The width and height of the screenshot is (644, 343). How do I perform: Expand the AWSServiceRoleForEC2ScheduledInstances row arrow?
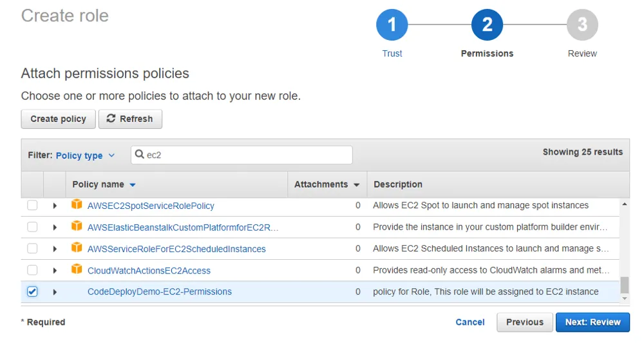click(55, 249)
